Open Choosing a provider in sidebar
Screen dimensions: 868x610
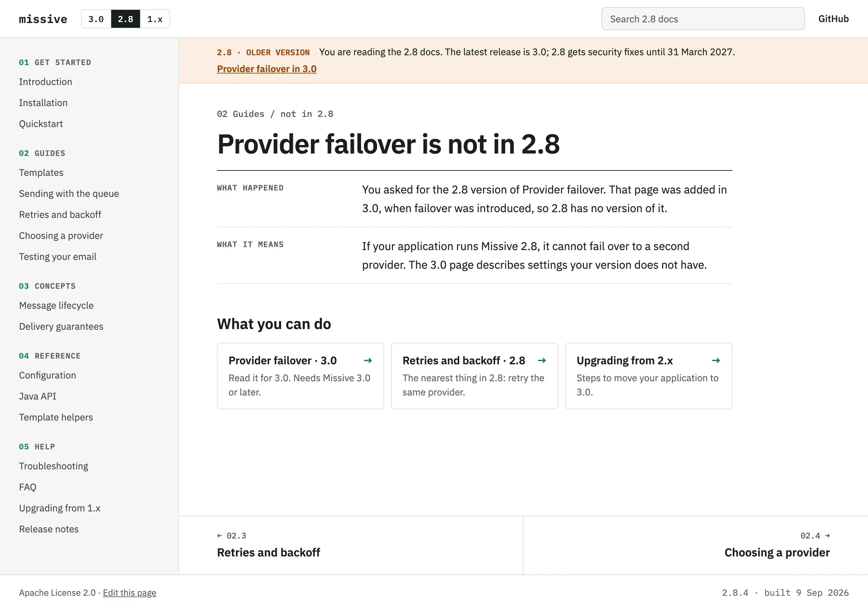coord(61,236)
